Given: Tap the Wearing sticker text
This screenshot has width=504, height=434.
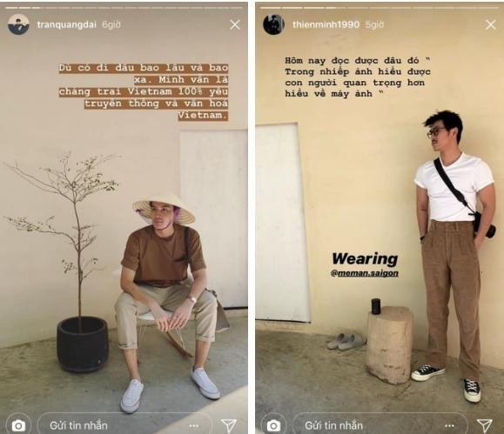Looking at the screenshot, I should point(365,259).
